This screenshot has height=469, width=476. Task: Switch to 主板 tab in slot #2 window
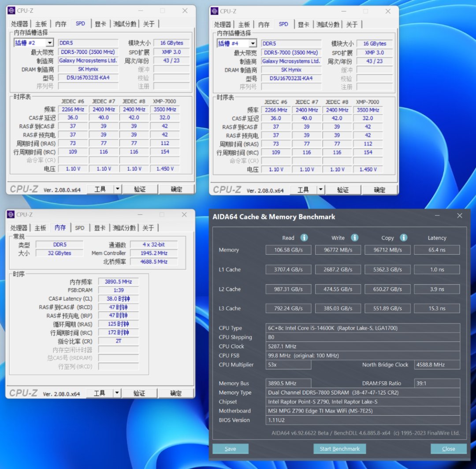pos(41,24)
